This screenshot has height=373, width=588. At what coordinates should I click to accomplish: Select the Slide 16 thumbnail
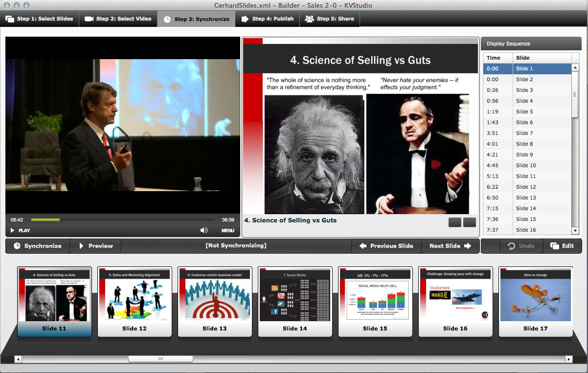click(x=455, y=302)
